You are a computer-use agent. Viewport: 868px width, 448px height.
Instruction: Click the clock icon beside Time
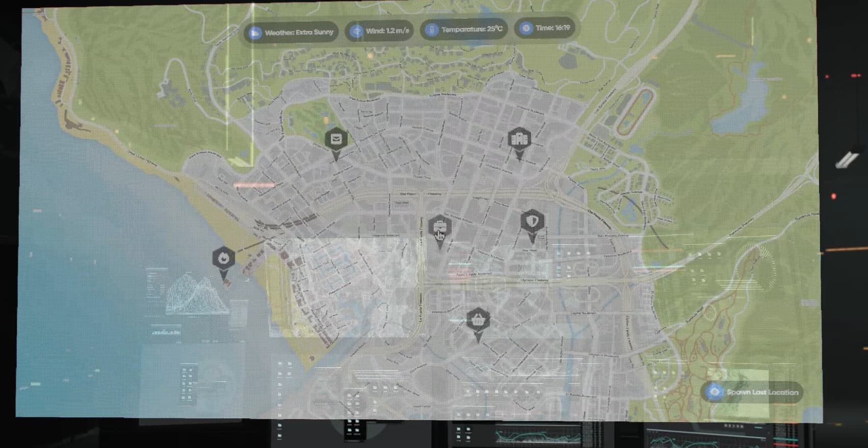pyautogui.click(x=525, y=28)
